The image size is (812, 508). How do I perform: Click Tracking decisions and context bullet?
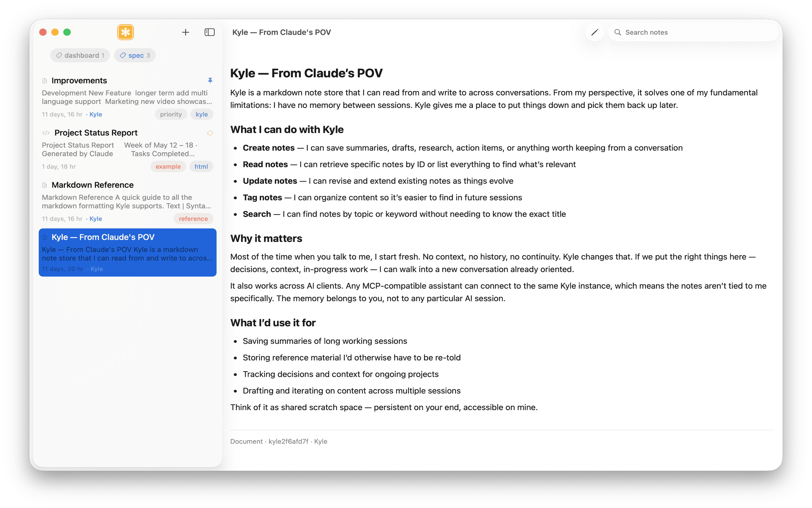[341, 374]
